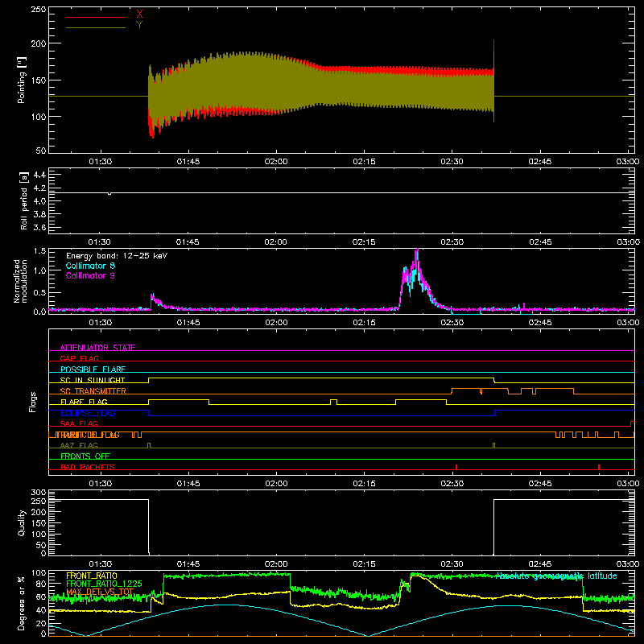Click the 02:15 time label under Roll period plot
644x644 pixels.
[x=364, y=242]
